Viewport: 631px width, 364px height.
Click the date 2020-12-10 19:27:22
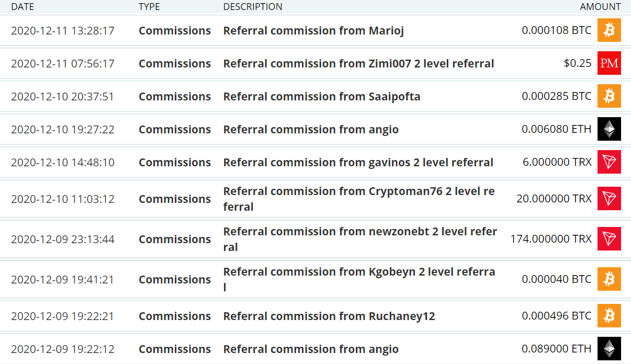pyautogui.click(x=62, y=130)
